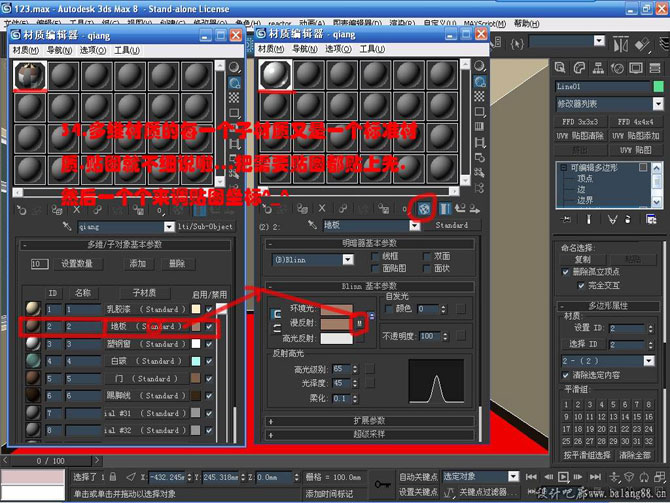Toggle 删除孤立顶点 checkbox

click(565, 272)
